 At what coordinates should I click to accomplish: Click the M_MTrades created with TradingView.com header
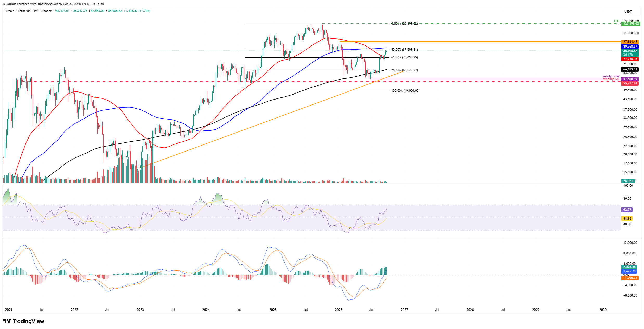click(53, 4)
